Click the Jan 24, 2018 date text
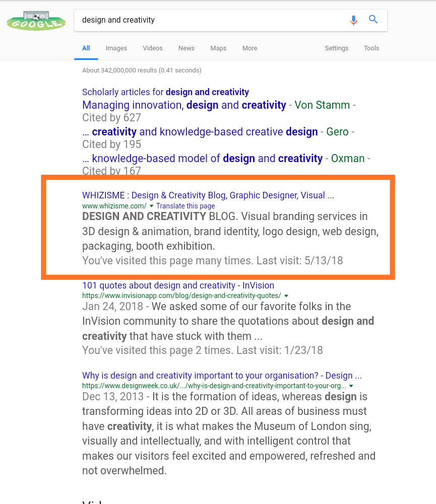 [x=112, y=306]
